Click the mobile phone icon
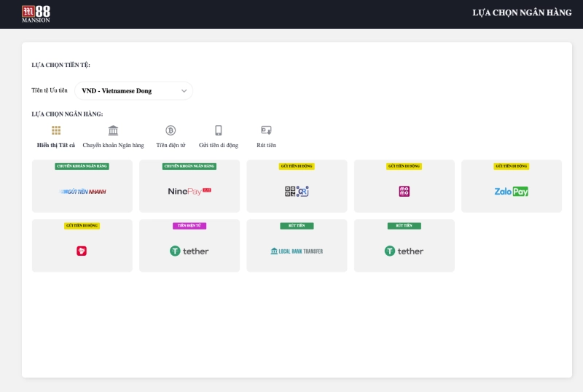 [218, 130]
